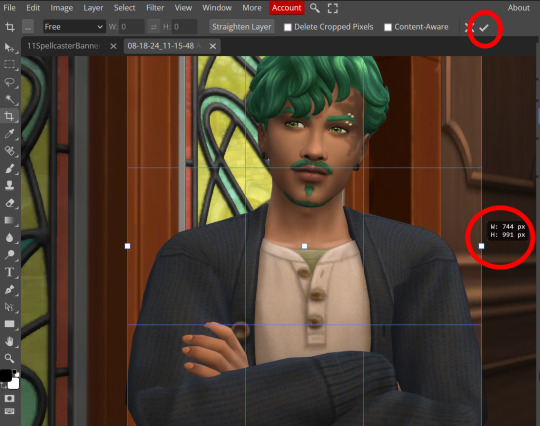The width and height of the screenshot is (540, 426).
Task: Open the black foreground color swatch
Action: tap(5, 375)
